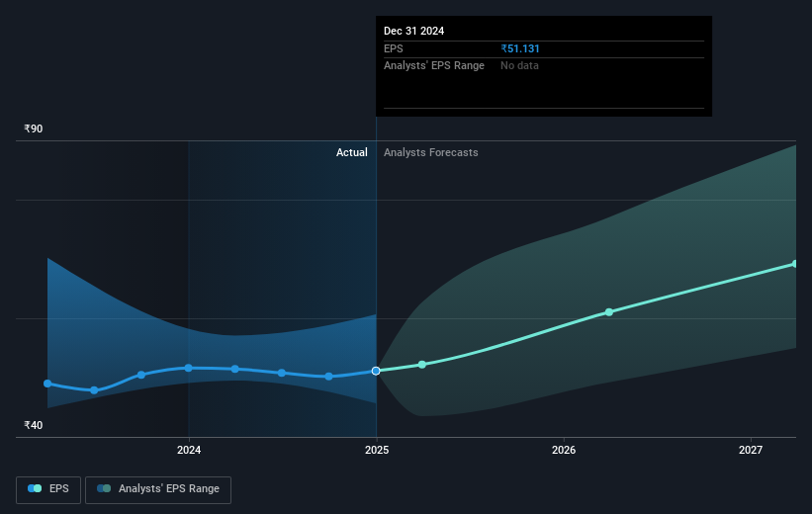Screen dimensions: 812x514
Task: Click the ₹40 y-axis label
Action: [34, 425]
